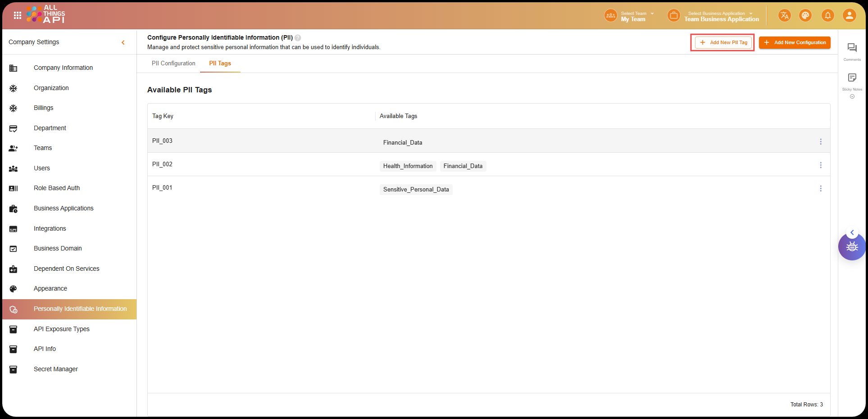868x419 pixels.
Task: Open Sticky Notes panel
Action: (x=852, y=78)
